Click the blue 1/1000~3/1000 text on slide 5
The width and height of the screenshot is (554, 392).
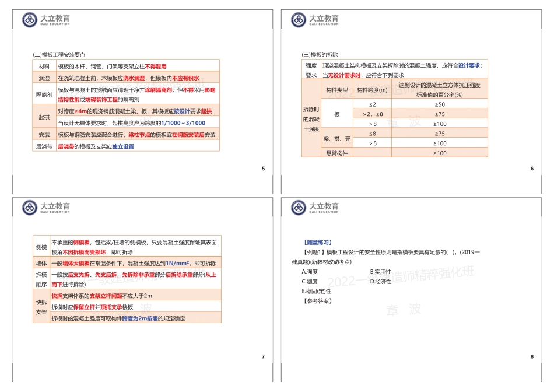click(x=184, y=123)
